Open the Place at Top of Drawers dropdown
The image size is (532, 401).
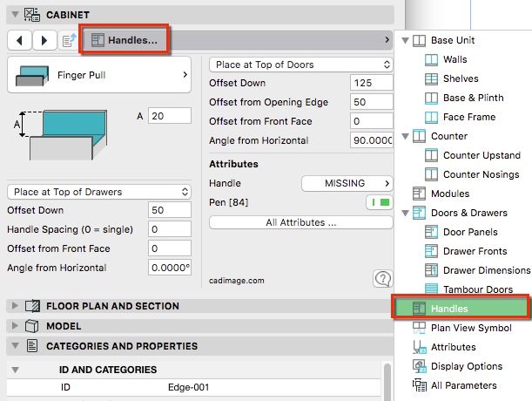[98, 192]
